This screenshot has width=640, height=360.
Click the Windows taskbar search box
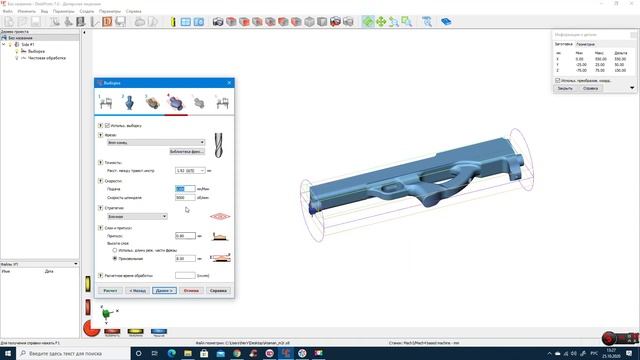[73, 353]
